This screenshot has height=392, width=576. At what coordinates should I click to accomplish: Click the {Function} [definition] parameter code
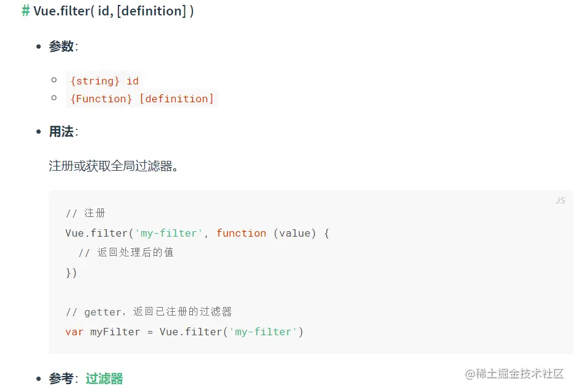click(x=142, y=99)
